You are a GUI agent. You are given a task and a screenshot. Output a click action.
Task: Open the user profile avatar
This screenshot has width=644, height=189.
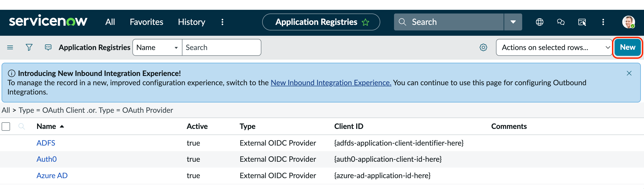628,22
